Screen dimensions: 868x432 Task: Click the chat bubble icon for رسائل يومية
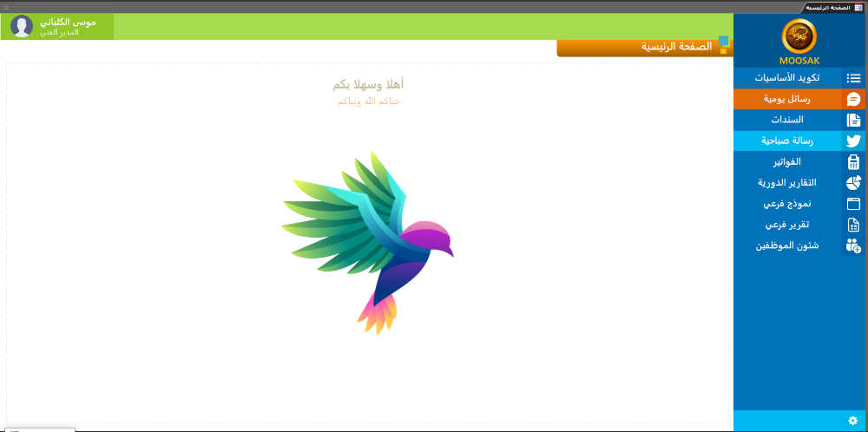853,99
